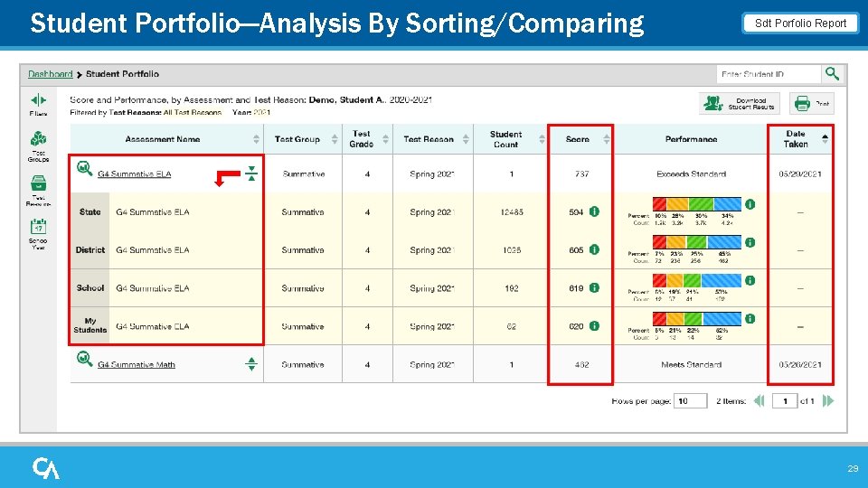Open G4 Summative ELA assessment link

pos(134,174)
